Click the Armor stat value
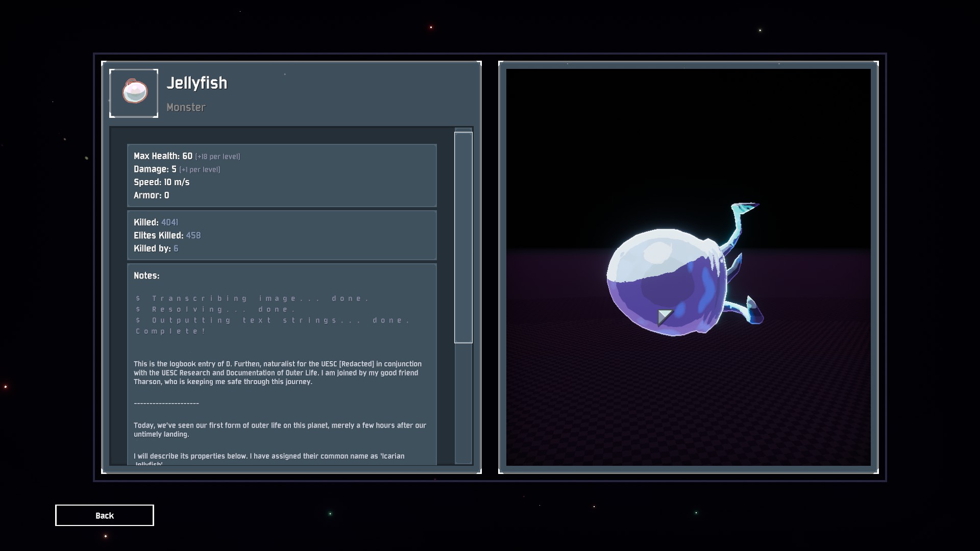 click(x=166, y=195)
